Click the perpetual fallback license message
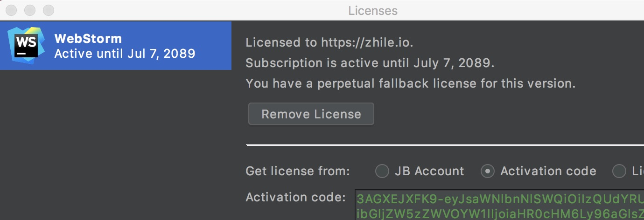The height and width of the screenshot is (220, 644). point(411,83)
